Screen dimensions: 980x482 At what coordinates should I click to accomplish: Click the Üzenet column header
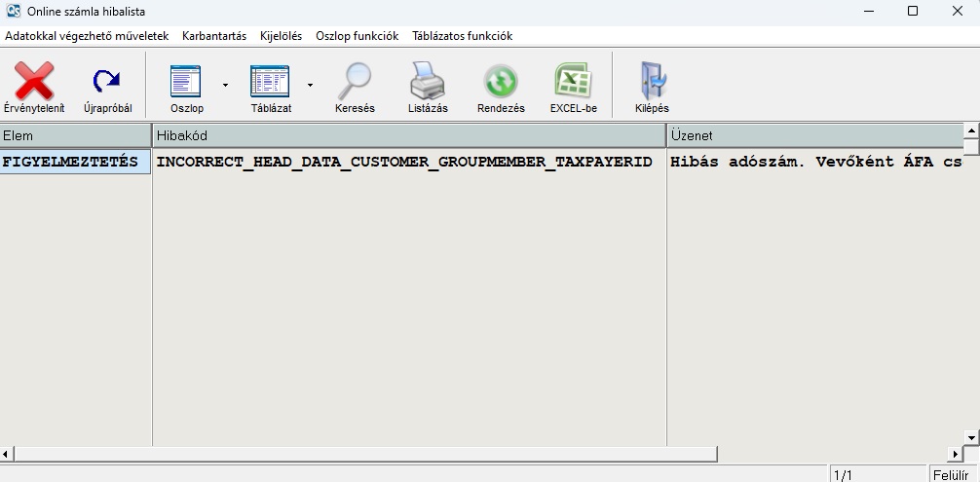814,135
